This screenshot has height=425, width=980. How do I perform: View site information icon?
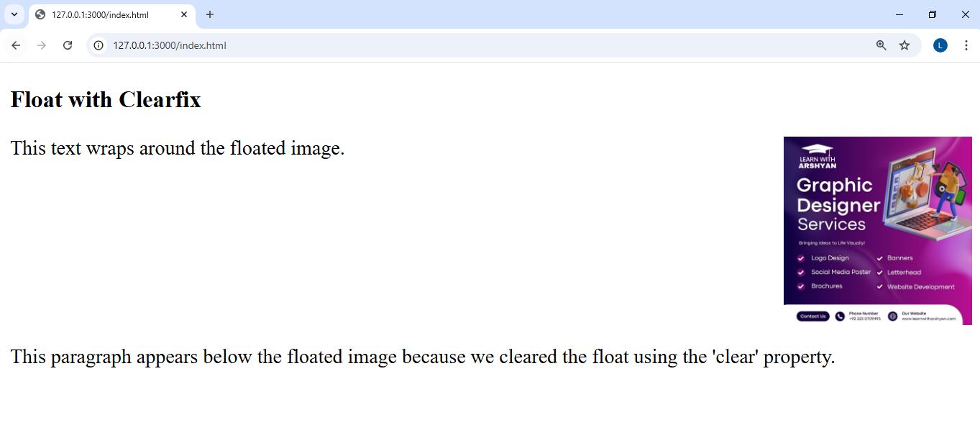(x=99, y=45)
